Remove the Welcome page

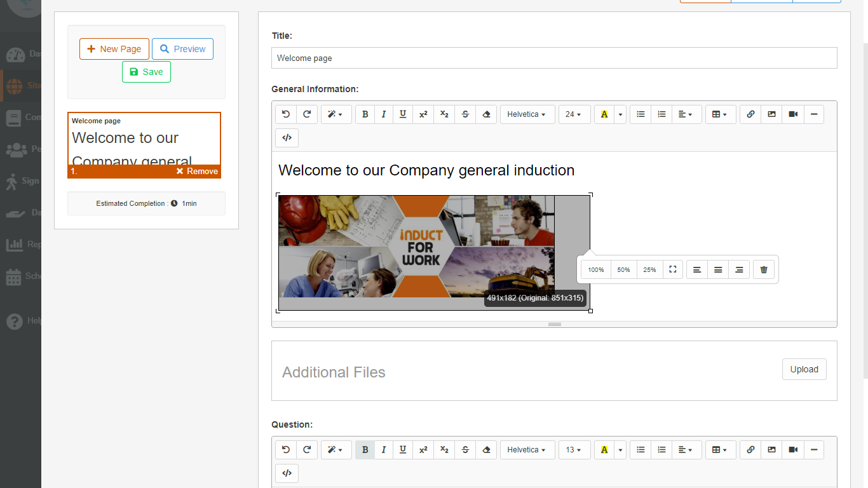(197, 172)
